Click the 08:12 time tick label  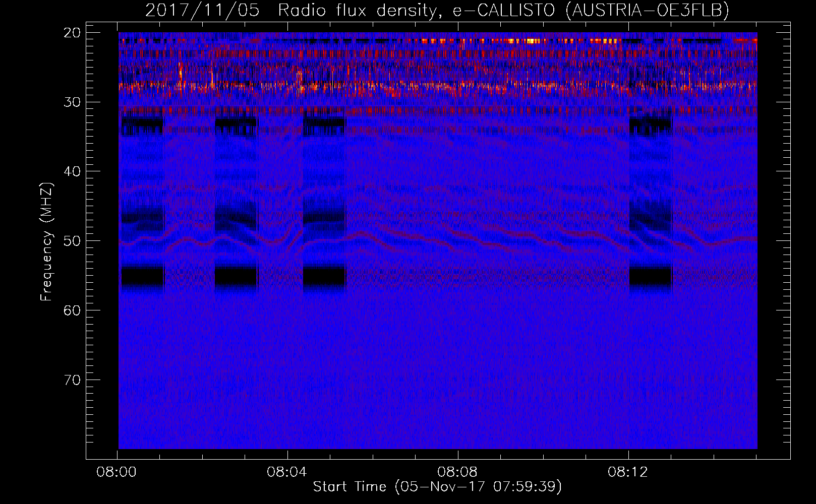click(628, 472)
